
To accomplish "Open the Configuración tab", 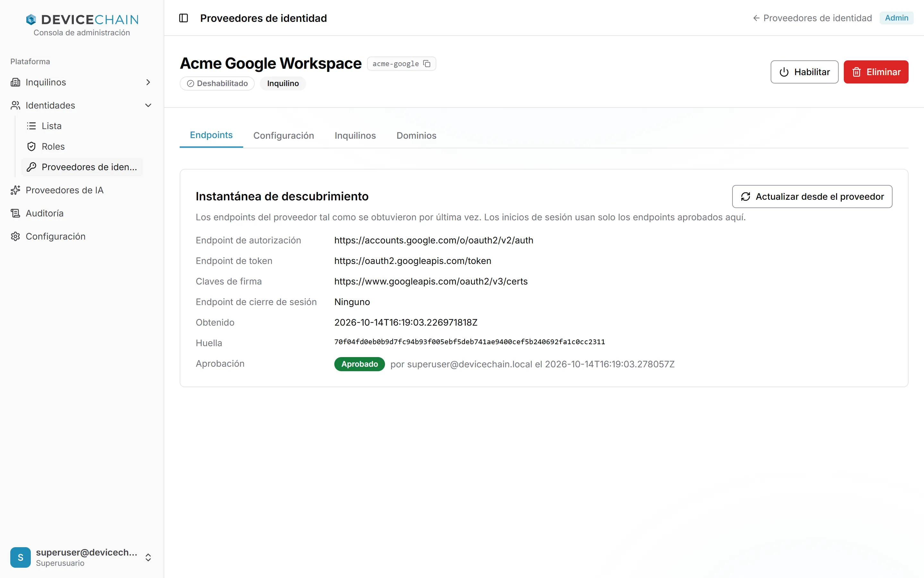I will [x=284, y=135].
